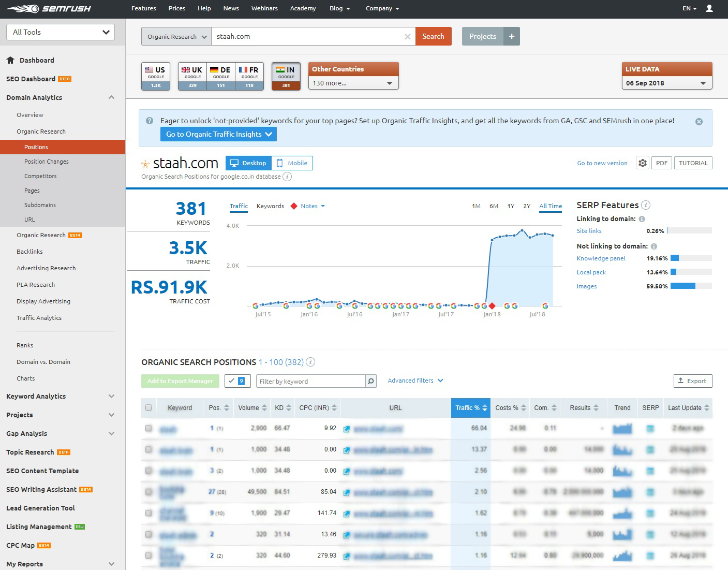Viewport: 728px width, 570px height.
Task: Click the orange Search button
Action: [433, 36]
